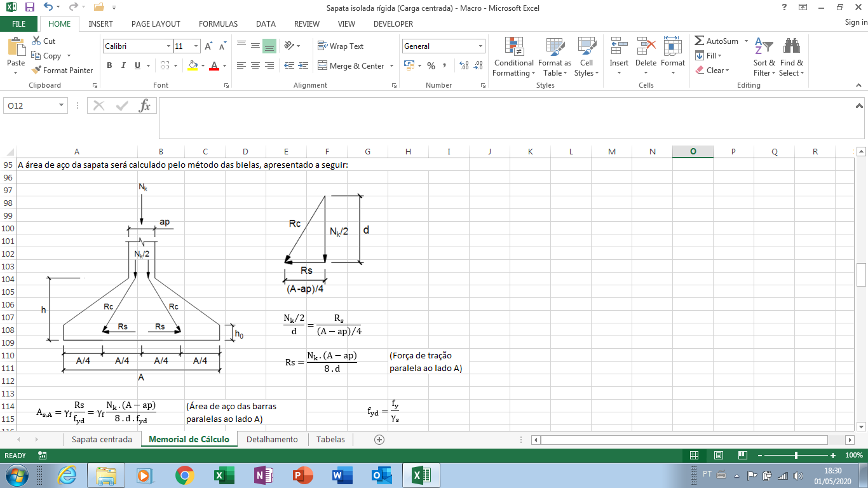Toggle Bold formatting
The height and width of the screenshot is (488, 868).
pyautogui.click(x=109, y=65)
